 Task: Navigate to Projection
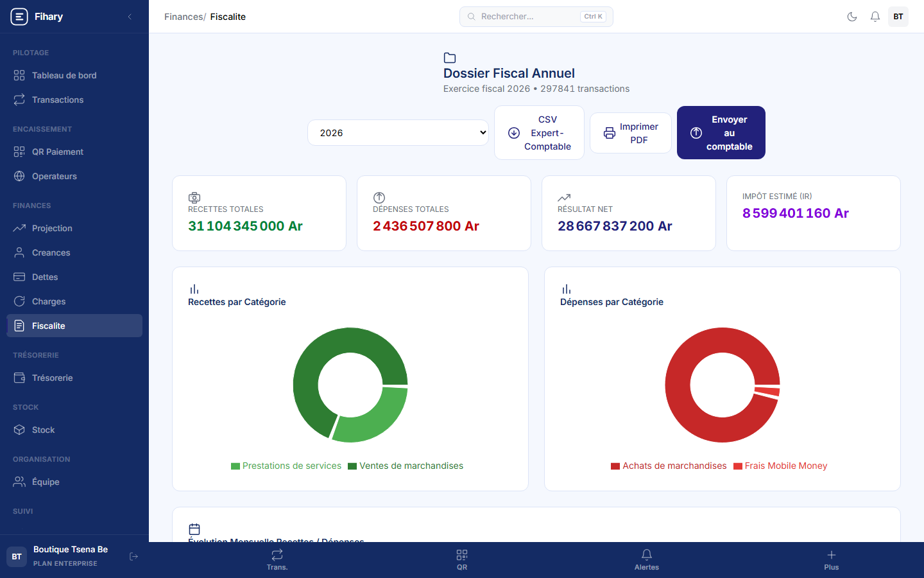click(74, 228)
